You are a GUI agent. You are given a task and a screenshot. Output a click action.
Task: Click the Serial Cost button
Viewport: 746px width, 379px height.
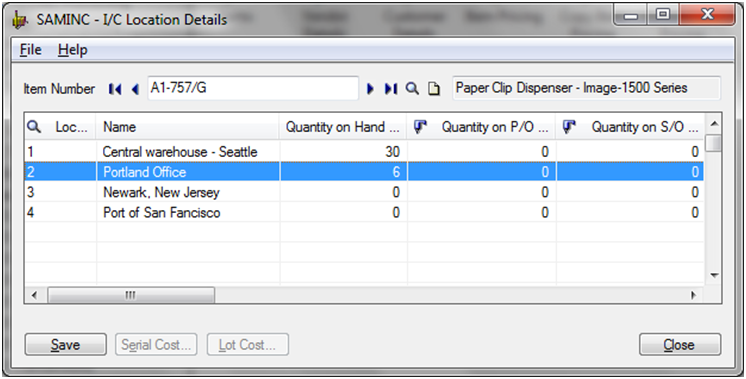pyautogui.click(x=156, y=344)
